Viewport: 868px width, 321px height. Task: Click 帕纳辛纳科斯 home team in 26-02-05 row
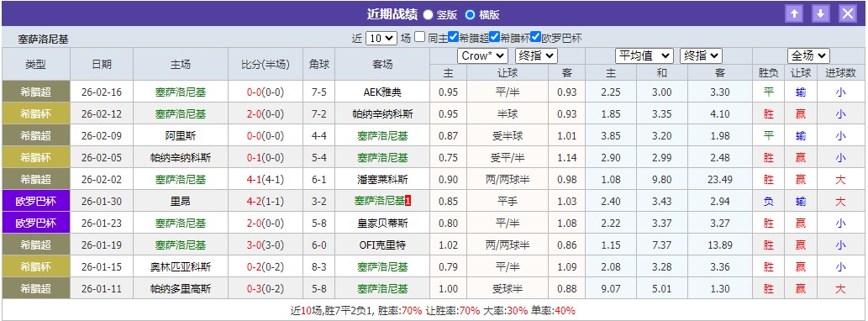tap(181, 158)
